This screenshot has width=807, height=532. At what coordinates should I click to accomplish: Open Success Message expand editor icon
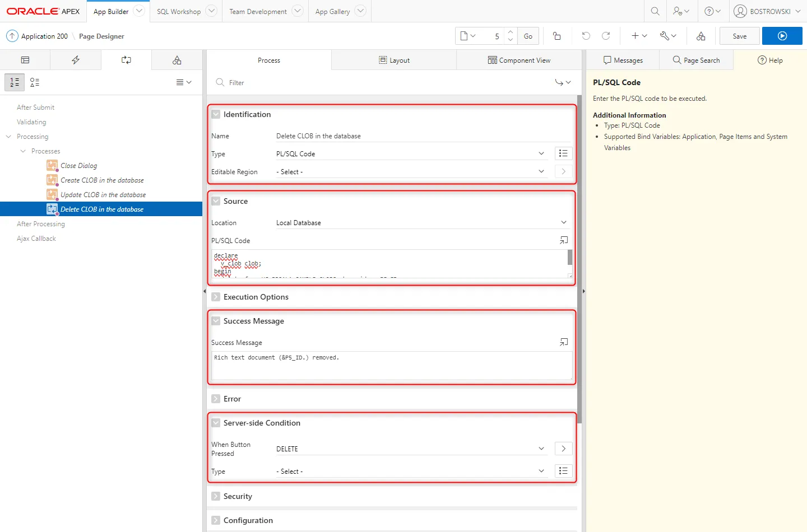pyautogui.click(x=564, y=342)
